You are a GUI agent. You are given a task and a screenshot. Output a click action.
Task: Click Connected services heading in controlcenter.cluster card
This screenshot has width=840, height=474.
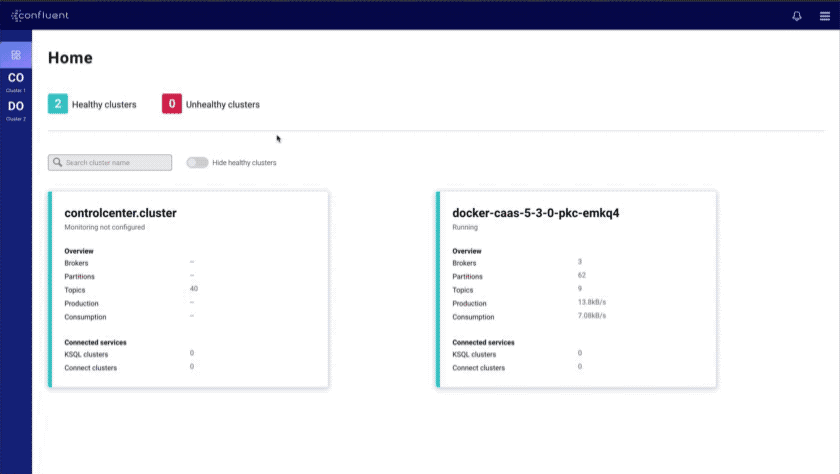[95, 342]
